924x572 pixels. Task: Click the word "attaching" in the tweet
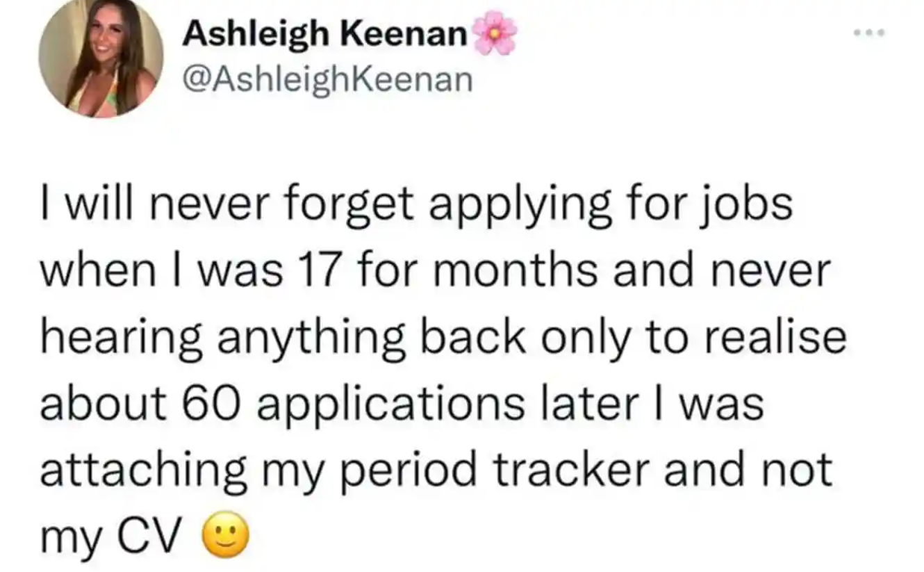point(144,471)
